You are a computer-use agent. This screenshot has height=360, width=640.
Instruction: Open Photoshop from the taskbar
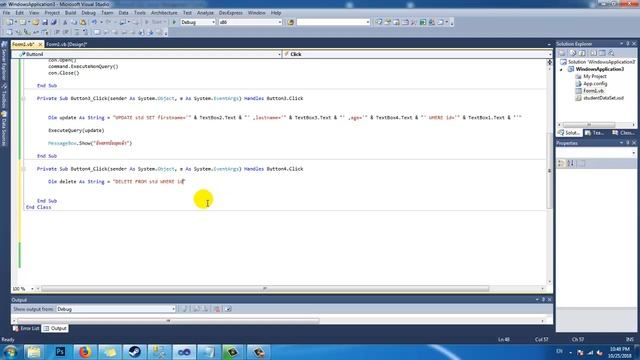point(60,351)
